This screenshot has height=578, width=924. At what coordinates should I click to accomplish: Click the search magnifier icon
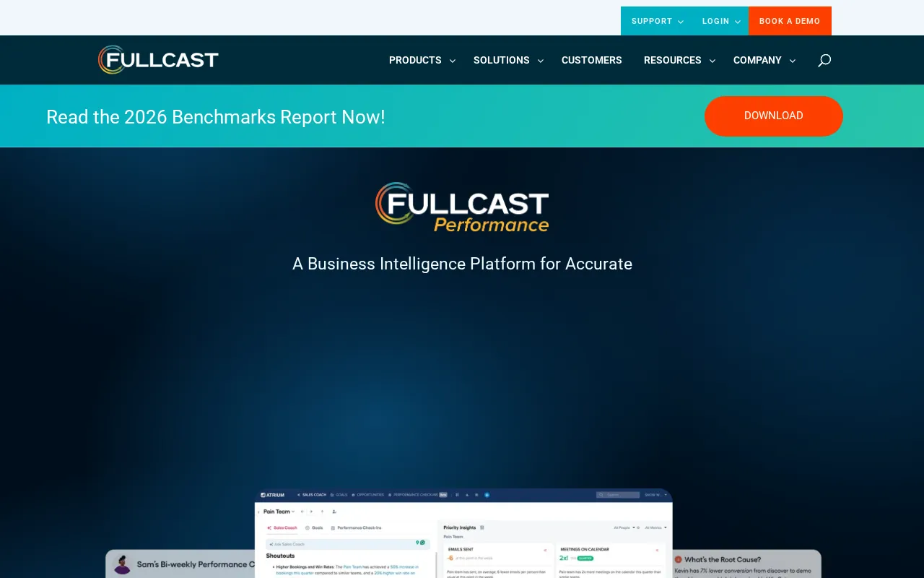(x=824, y=61)
